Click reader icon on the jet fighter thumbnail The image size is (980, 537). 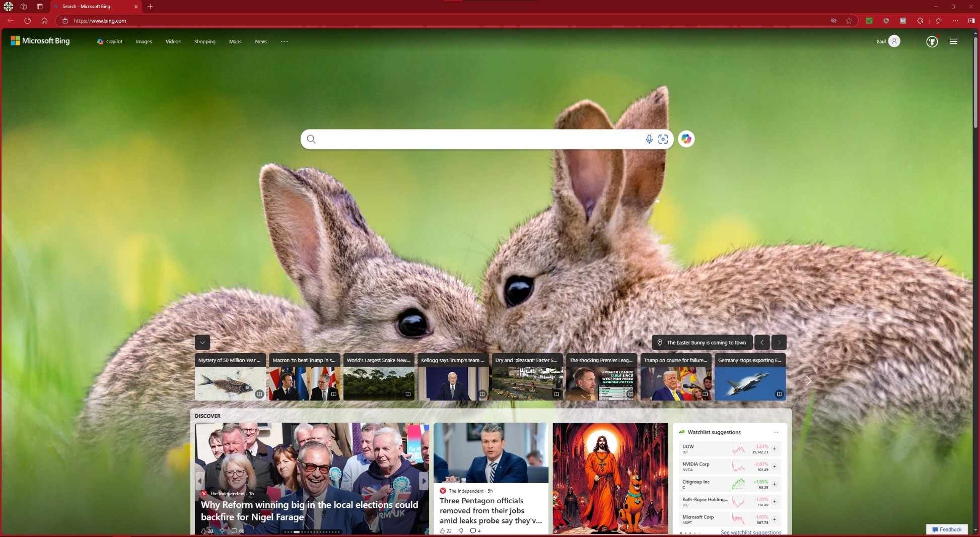coord(779,394)
